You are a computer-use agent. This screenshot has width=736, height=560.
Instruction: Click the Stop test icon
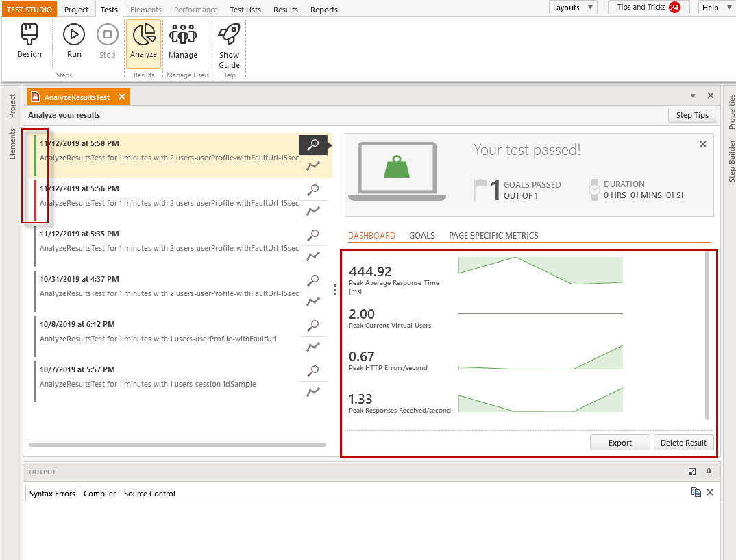click(x=107, y=41)
